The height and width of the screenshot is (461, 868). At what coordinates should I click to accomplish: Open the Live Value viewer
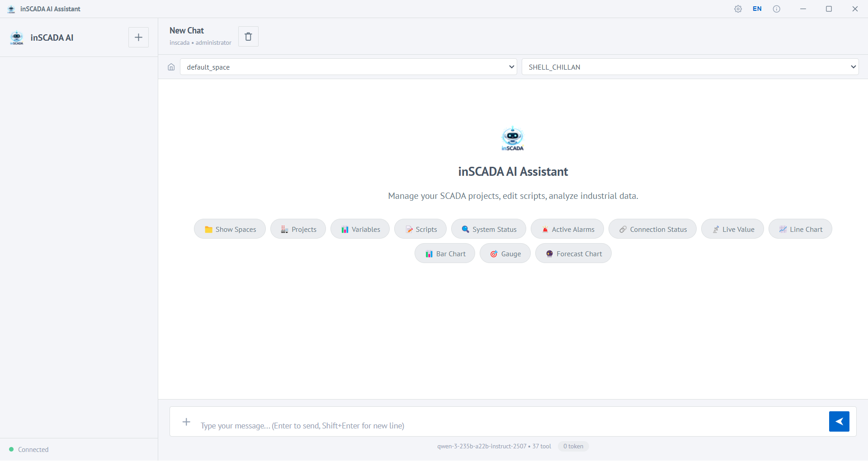point(732,229)
